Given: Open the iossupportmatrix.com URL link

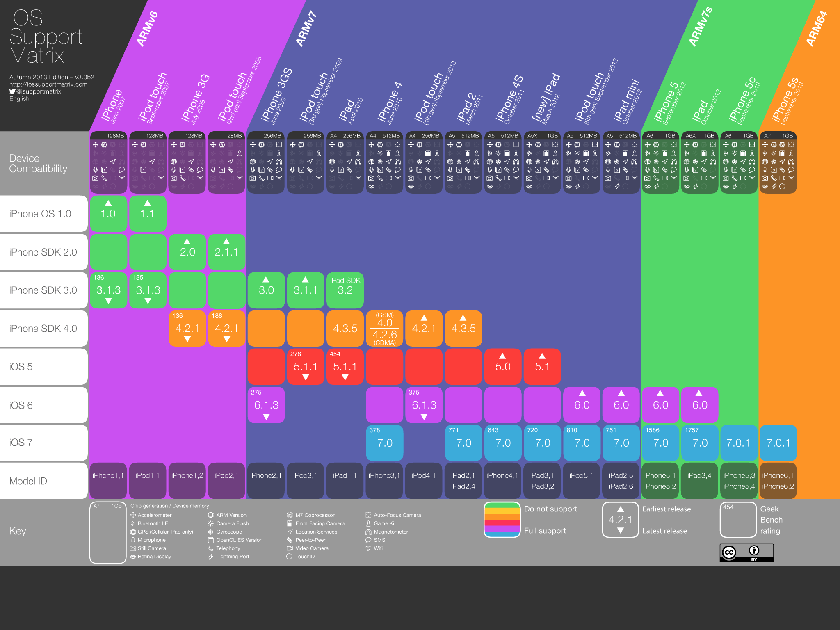Looking at the screenshot, I should [x=48, y=84].
